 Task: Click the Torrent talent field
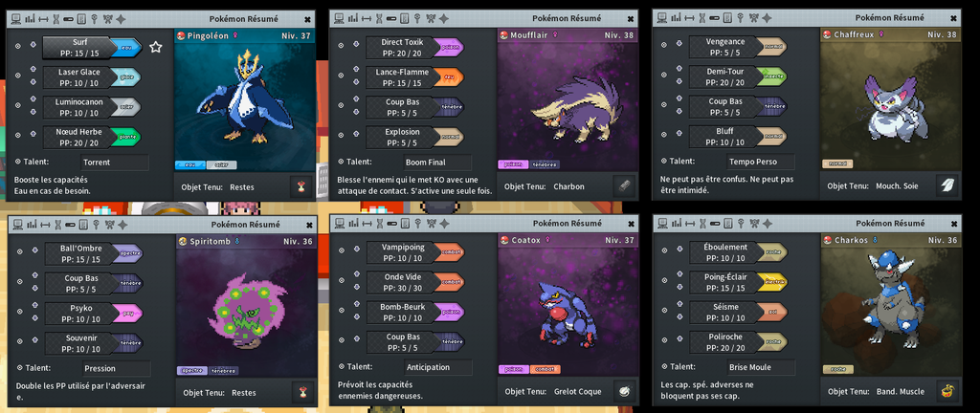pyautogui.click(x=115, y=163)
